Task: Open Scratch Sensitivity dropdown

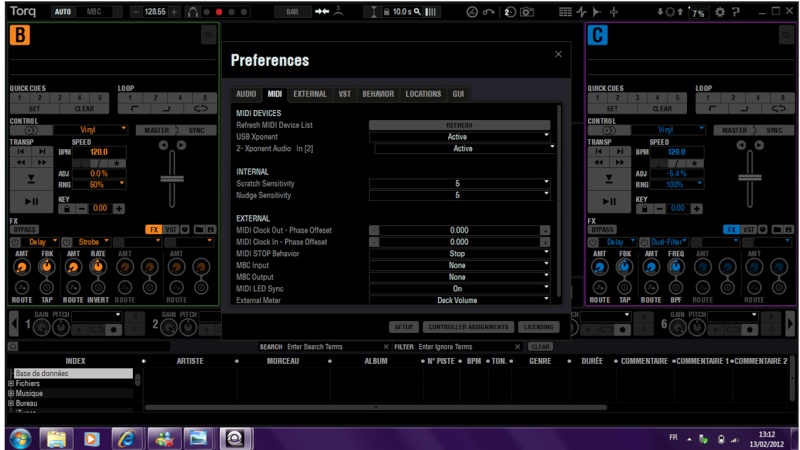Action: tap(459, 183)
